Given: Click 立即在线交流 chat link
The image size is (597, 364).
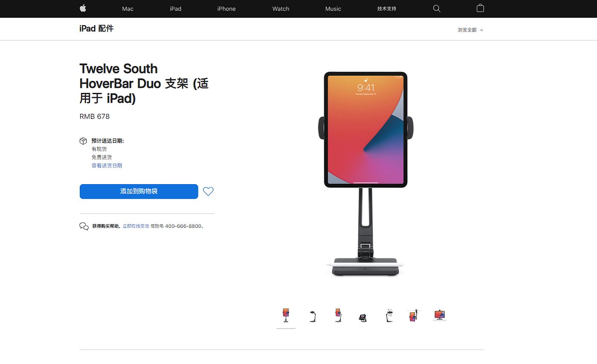Looking at the screenshot, I should pos(136,226).
